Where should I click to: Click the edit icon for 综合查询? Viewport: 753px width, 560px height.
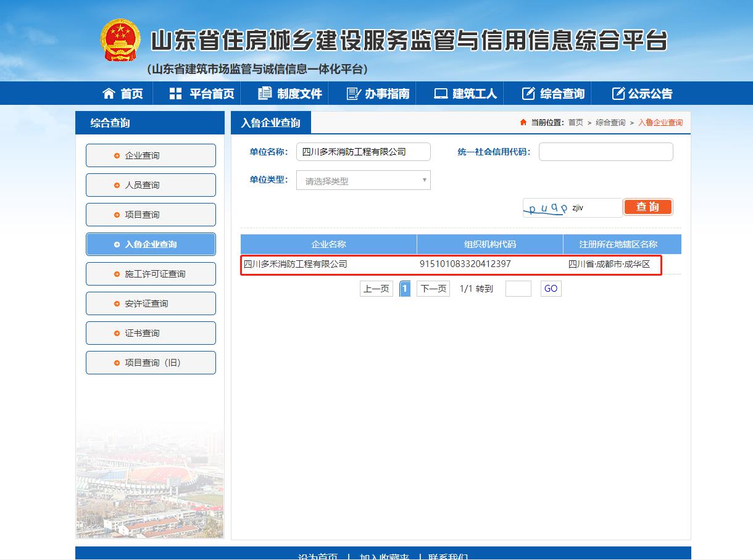pos(528,94)
